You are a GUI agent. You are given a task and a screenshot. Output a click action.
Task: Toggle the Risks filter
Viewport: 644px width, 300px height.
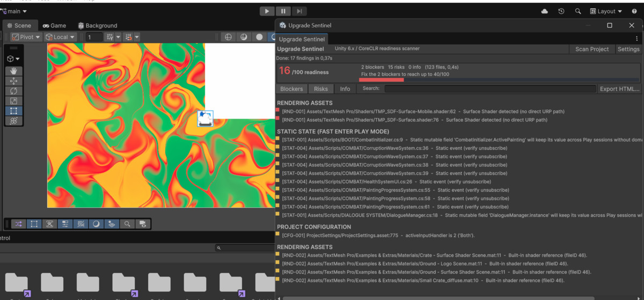pyautogui.click(x=321, y=89)
